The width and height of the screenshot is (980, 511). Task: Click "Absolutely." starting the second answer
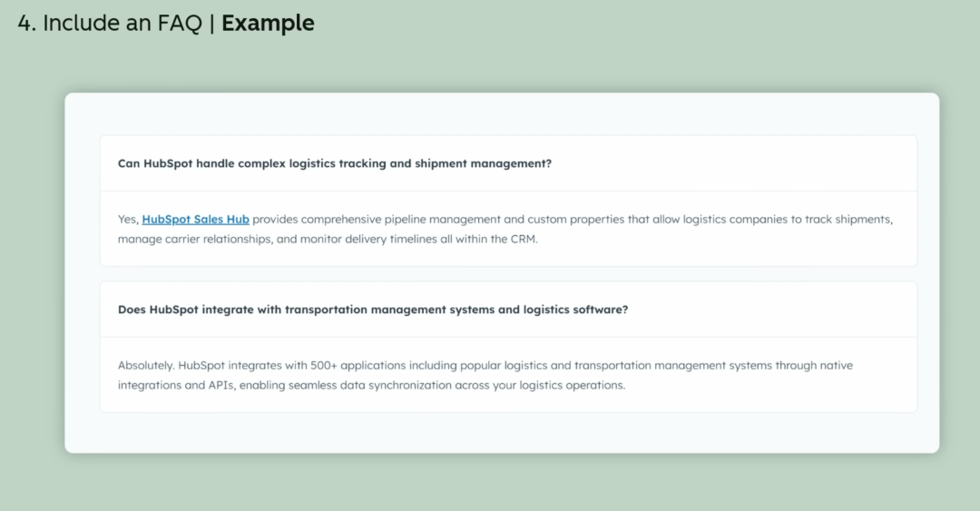pyautogui.click(x=146, y=365)
